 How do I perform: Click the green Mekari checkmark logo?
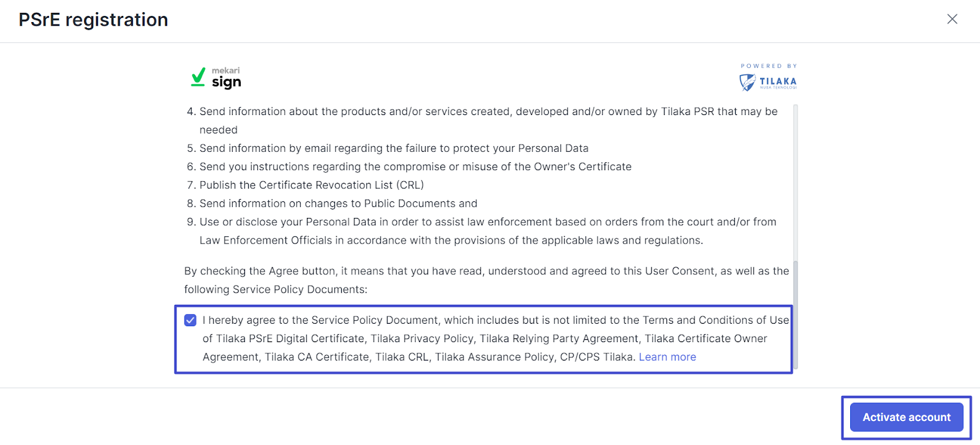pyautogui.click(x=198, y=77)
